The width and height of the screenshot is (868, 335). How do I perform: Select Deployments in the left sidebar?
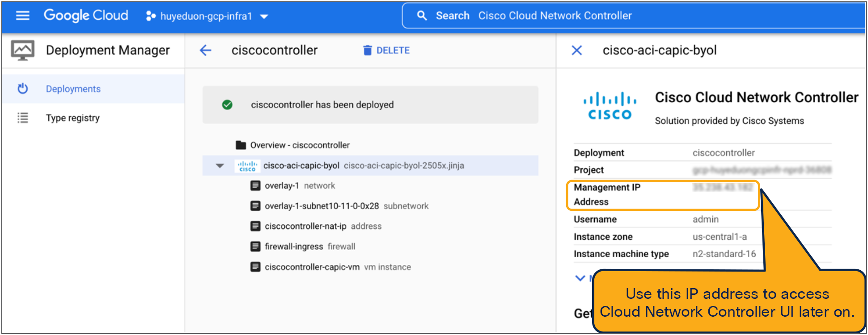point(93,89)
